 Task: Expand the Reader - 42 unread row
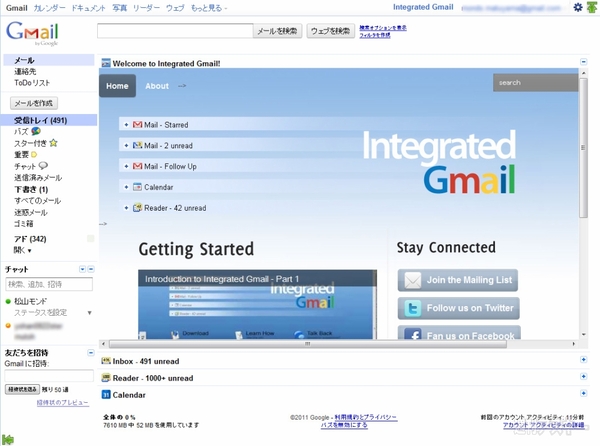(x=126, y=208)
